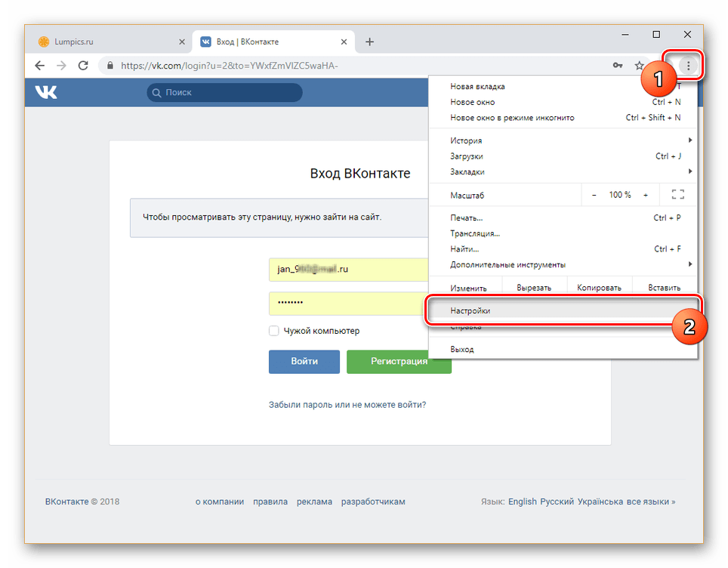Image resolution: width=728 pixels, height=568 pixels.
Task: Click the browser forward arrow
Action: 61,66
